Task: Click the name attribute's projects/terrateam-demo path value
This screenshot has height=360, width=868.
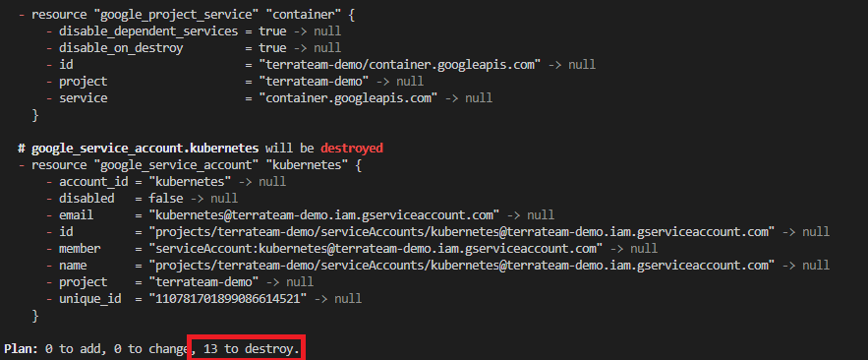Action: click(x=462, y=266)
